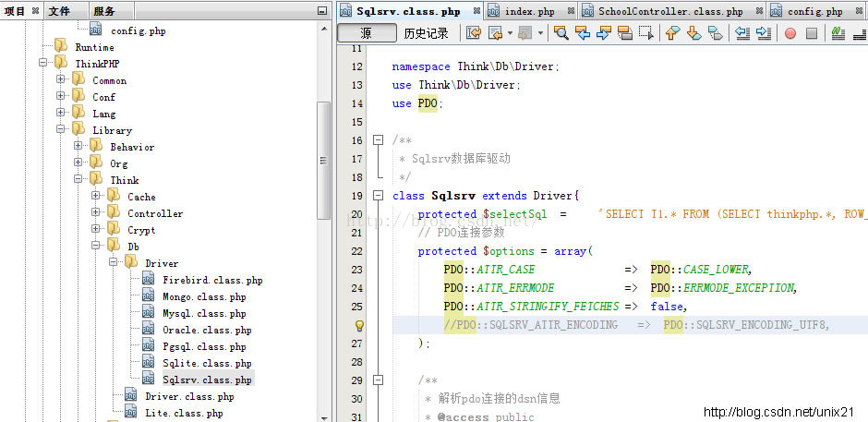Open the 文件 panel tab
Viewport: 868px width, 422px height.
(59, 10)
